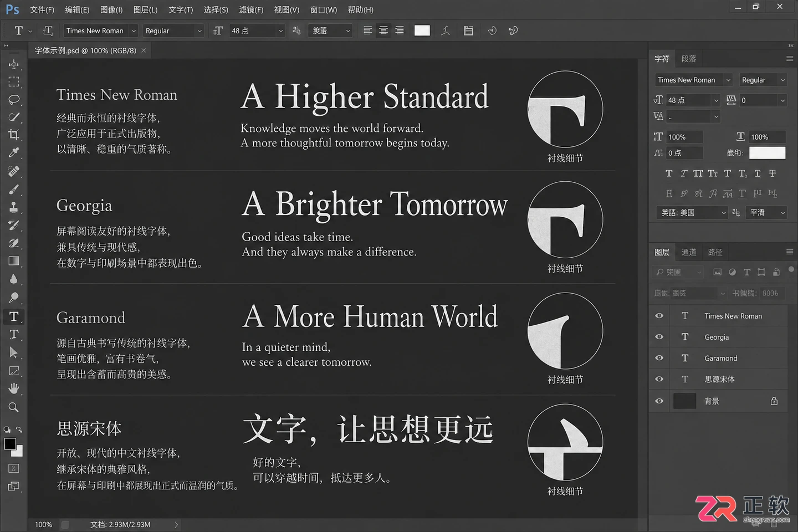Switch to the 路径 tab

tap(715, 252)
